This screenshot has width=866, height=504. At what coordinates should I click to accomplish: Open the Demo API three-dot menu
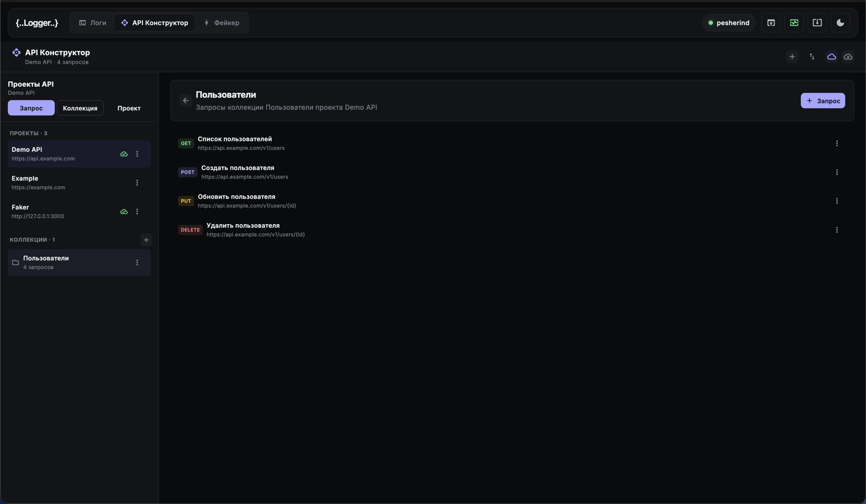pyautogui.click(x=137, y=154)
